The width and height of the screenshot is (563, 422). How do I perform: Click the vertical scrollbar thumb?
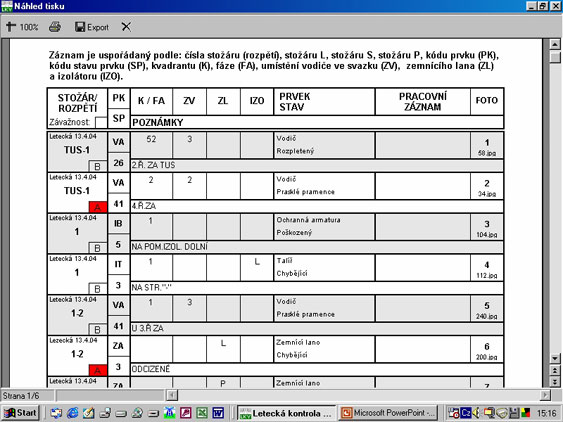pos(555,56)
